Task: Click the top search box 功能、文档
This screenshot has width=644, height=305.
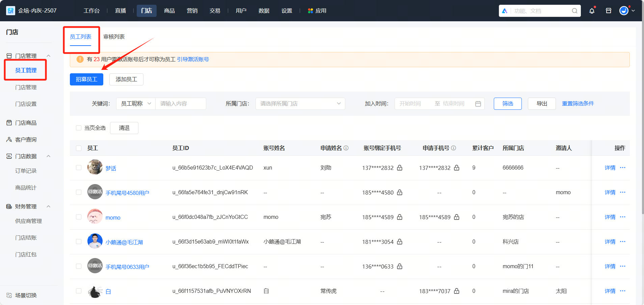Action: click(x=540, y=11)
